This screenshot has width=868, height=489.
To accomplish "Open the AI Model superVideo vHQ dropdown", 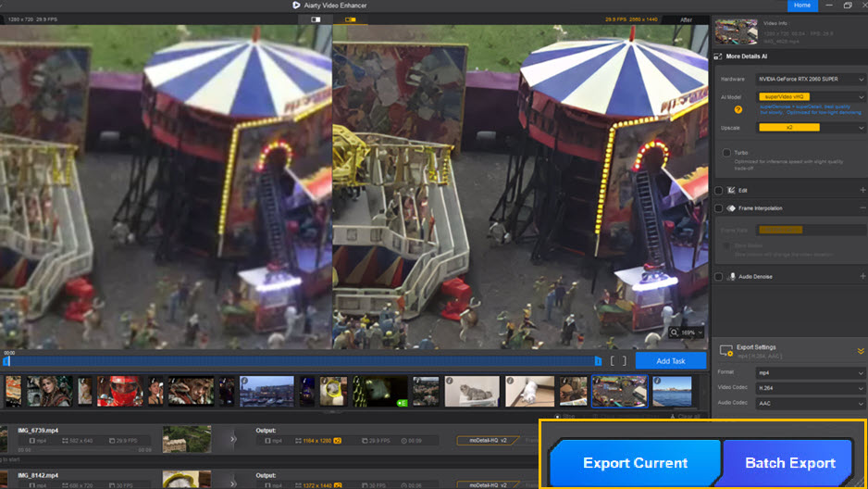I will 811,97.
